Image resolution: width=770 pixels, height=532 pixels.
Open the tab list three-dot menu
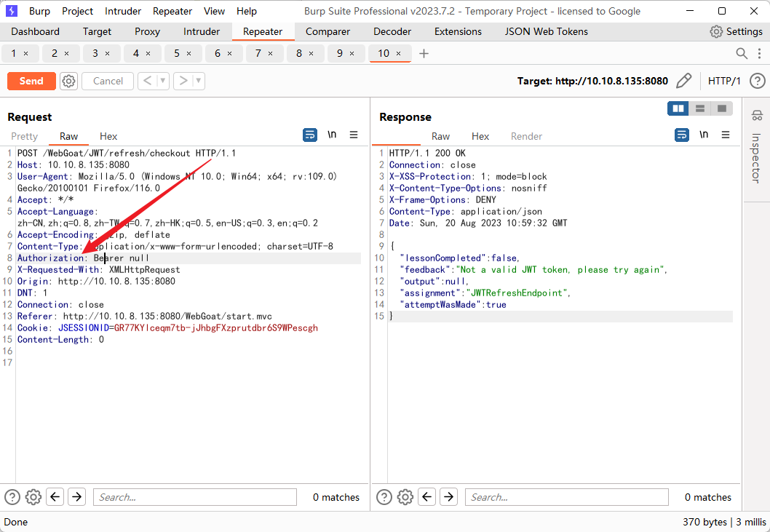pyautogui.click(x=759, y=53)
